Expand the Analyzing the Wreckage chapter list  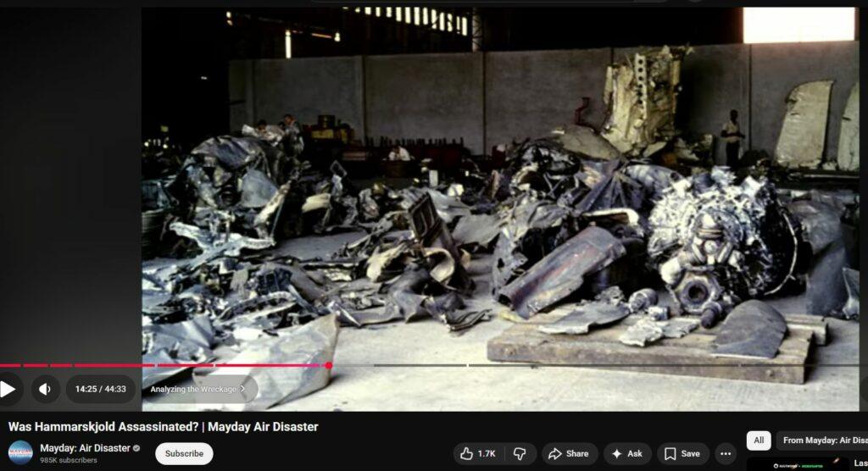point(193,389)
